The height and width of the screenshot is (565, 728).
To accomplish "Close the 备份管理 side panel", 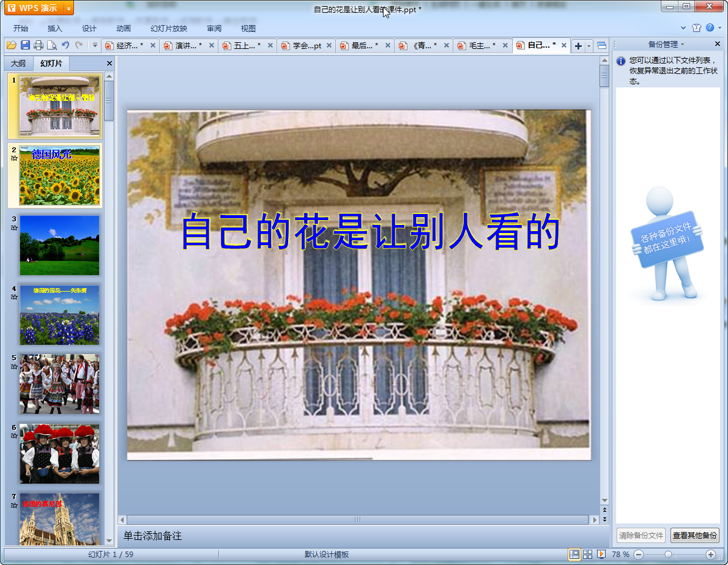I will (718, 44).
